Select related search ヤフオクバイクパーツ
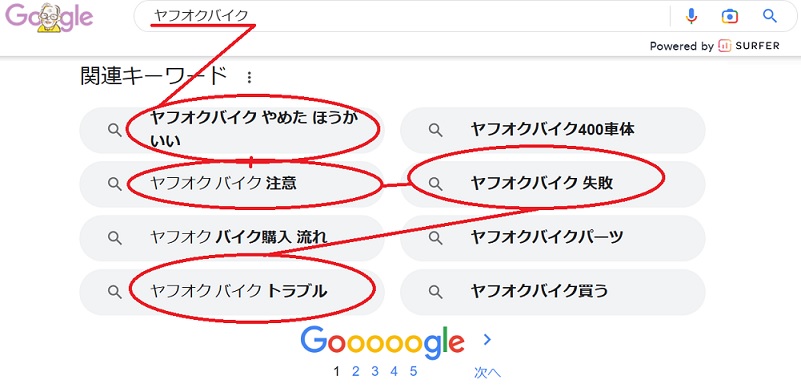This screenshot has width=801, height=388. [x=552, y=238]
